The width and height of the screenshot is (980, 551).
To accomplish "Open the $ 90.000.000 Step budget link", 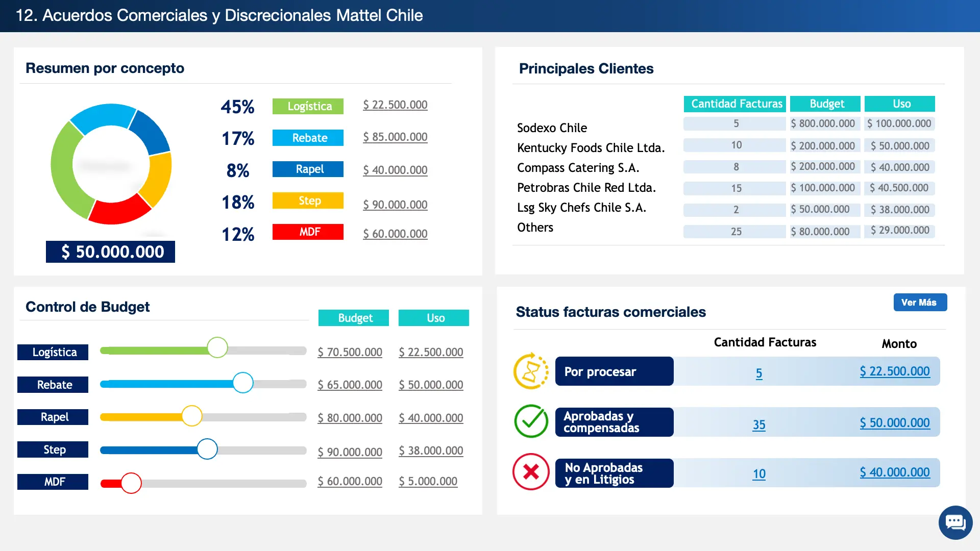I will click(350, 452).
